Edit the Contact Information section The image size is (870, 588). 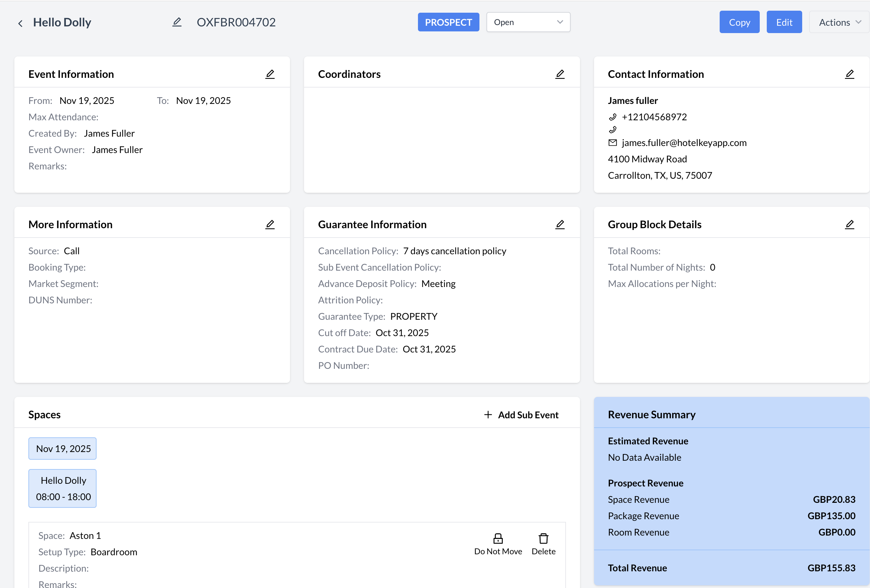849,74
